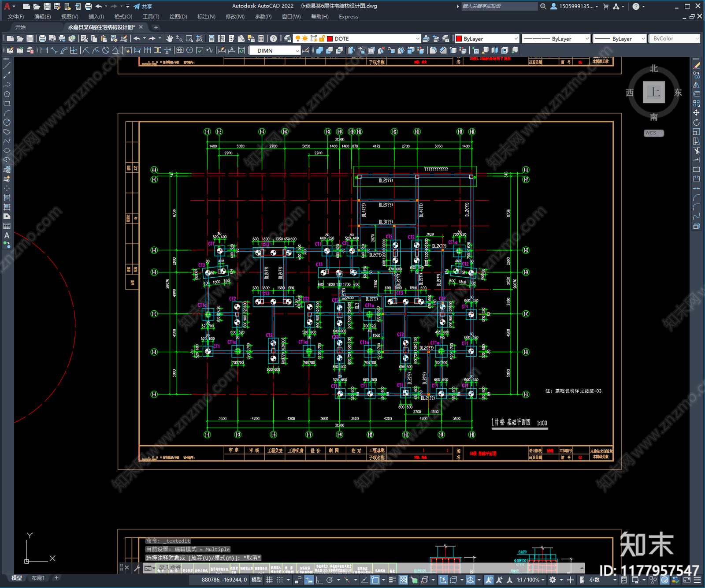705x588 pixels.
Task: Select the Rotate tool in modify toolbar
Action: tap(696, 122)
